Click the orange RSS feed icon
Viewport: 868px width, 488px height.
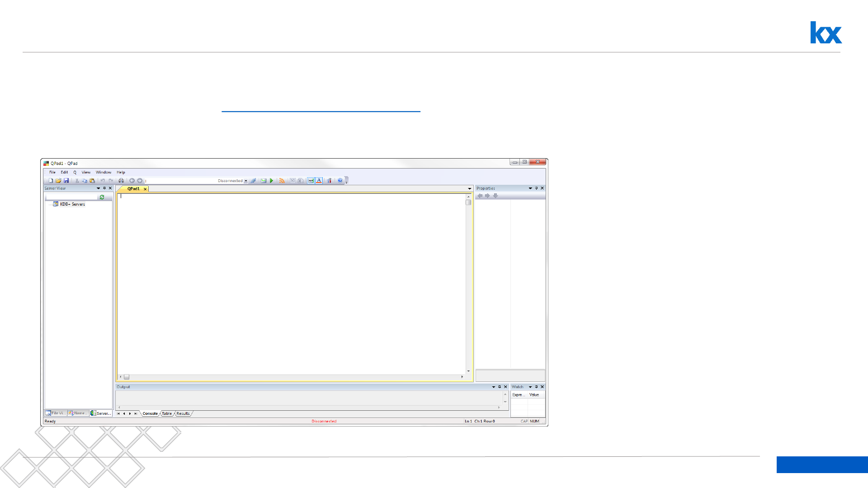282,181
